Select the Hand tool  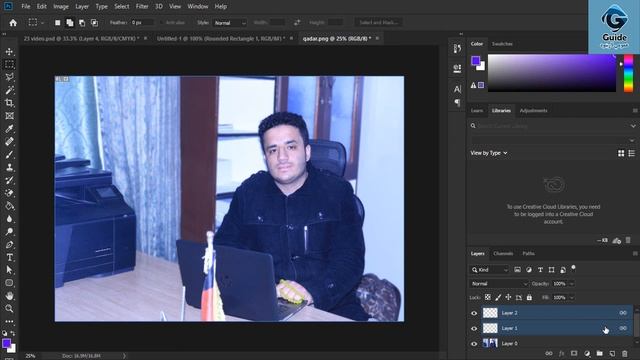coord(9,296)
